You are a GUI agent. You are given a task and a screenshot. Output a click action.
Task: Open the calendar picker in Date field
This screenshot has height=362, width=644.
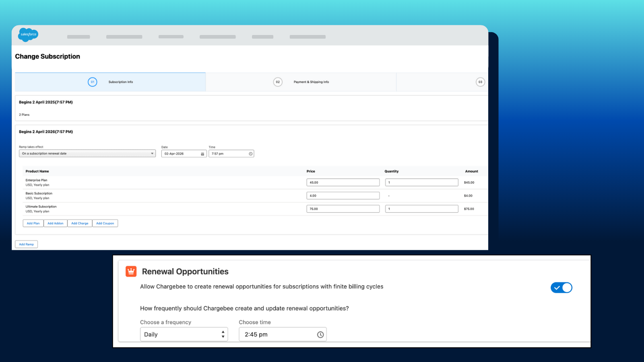(x=202, y=154)
